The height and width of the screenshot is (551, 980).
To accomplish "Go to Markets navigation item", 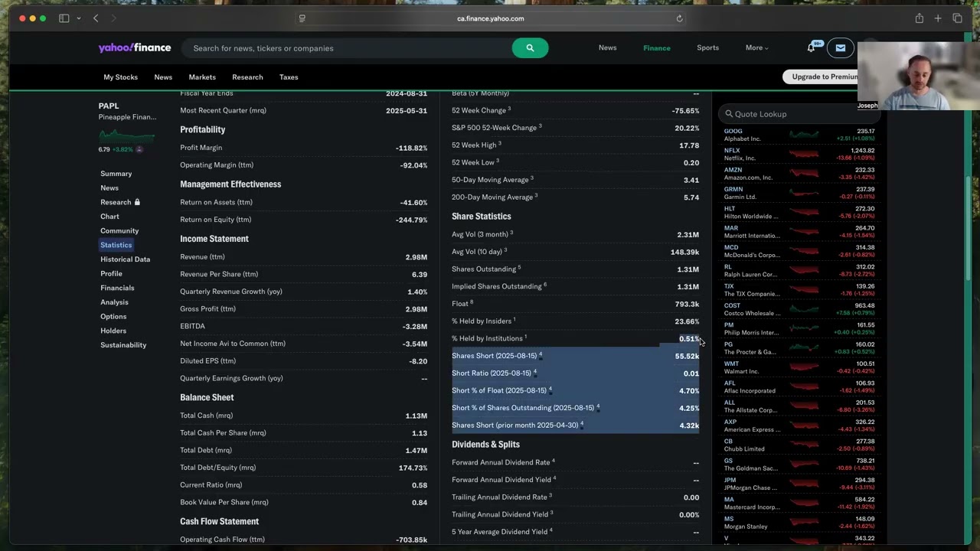I will [202, 77].
